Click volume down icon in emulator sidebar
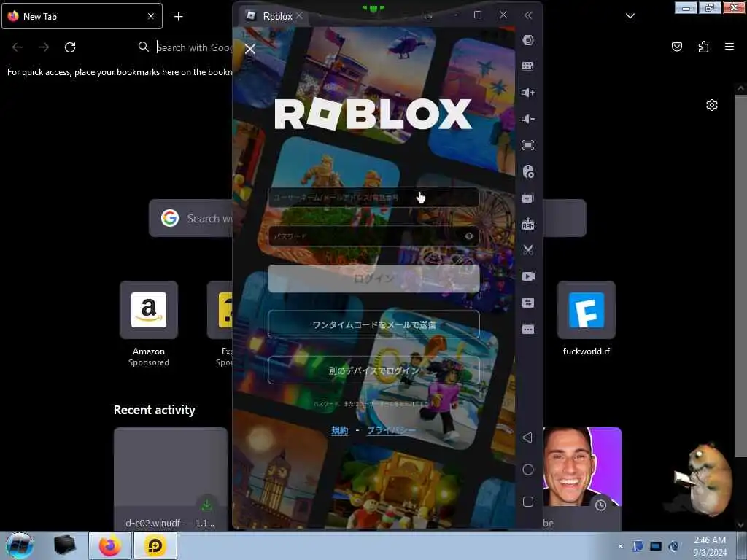 (x=528, y=119)
